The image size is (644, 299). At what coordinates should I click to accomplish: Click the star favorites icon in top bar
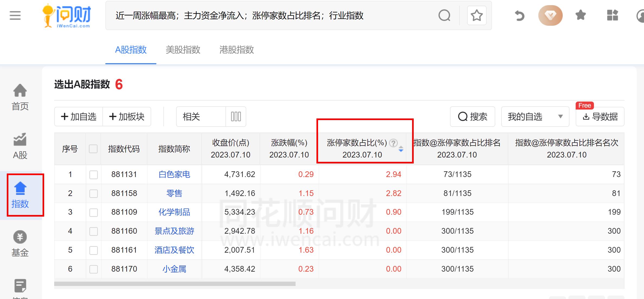pyautogui.click(x=580, y=15)
